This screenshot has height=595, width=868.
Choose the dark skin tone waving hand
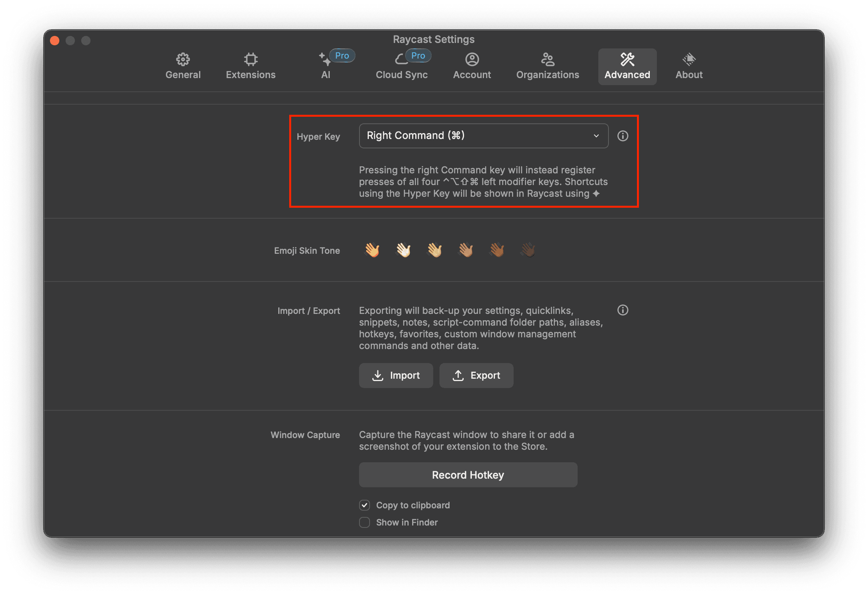(x=528, y=250)
